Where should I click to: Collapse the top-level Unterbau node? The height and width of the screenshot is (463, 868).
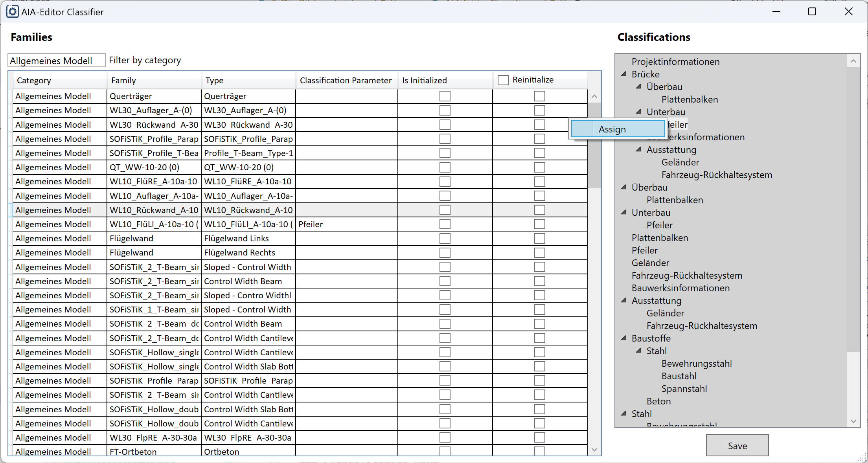tap(623, 212)
